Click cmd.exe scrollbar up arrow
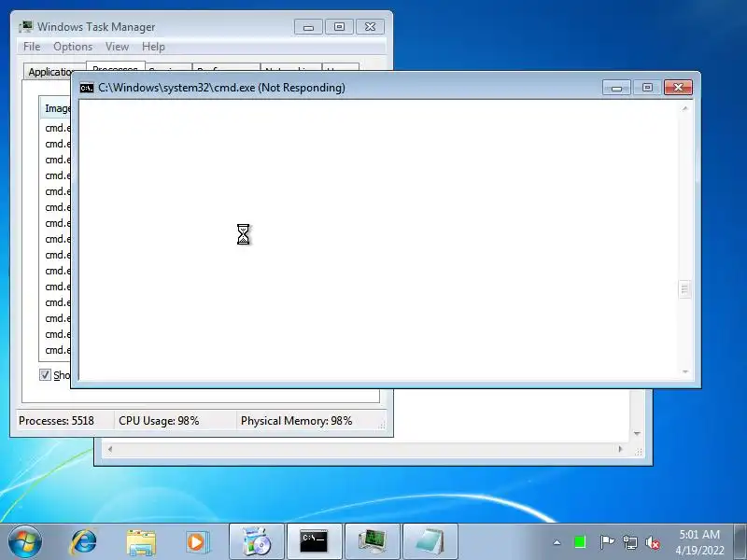The width and height of the screenshot is (747, 560). (684, 108)
